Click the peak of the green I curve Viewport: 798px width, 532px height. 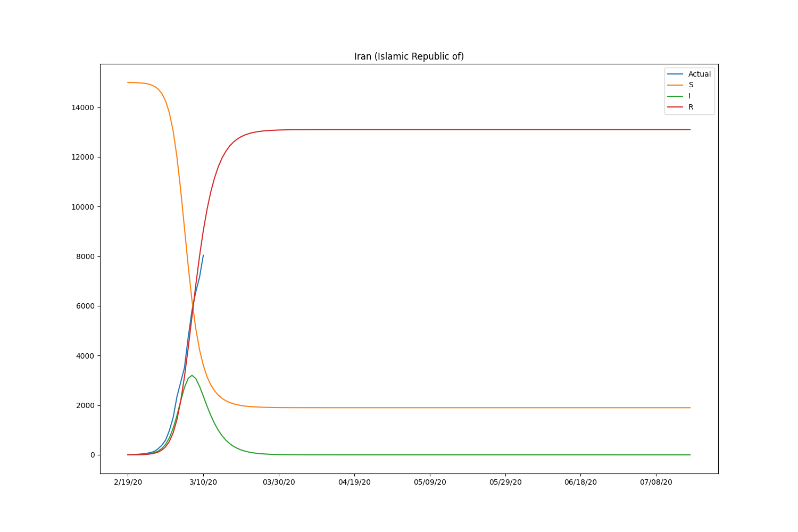[192, 375]
